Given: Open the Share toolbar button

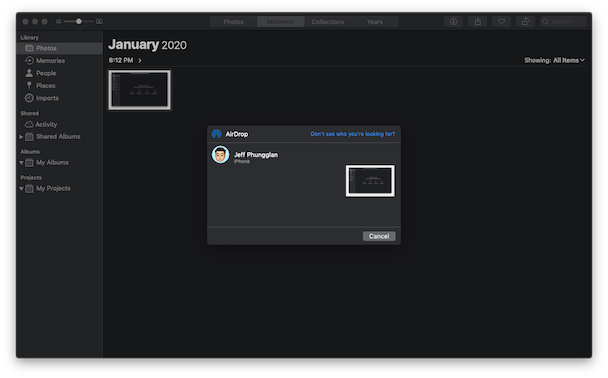Looking at the screenshot, I should click(x=478, y=22).
